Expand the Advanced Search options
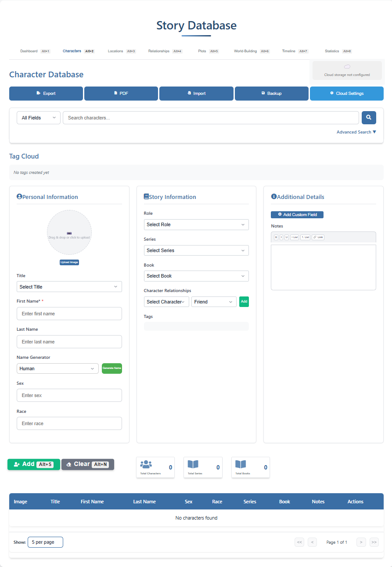The height and width of the screenshot is (567, 392). (x=356, y=132)
